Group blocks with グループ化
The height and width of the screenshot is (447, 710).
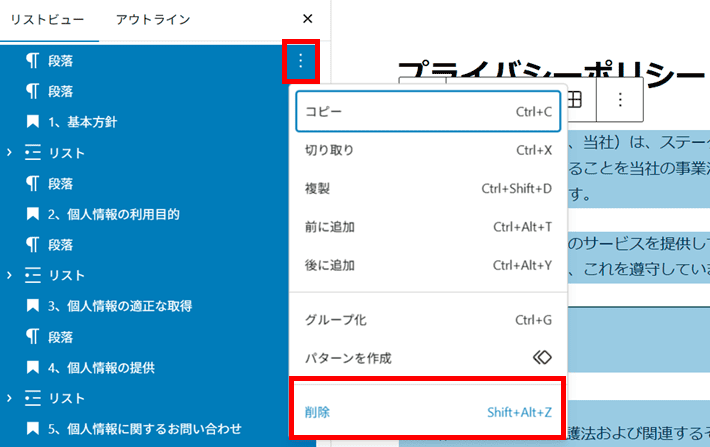(428, 320)
